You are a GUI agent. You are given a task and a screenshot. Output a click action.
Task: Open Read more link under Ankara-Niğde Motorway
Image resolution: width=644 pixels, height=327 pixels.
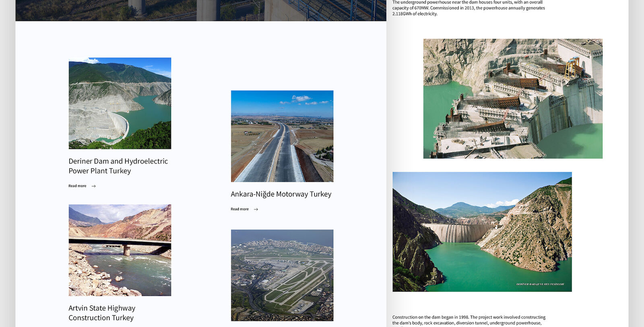coord(239,209)
